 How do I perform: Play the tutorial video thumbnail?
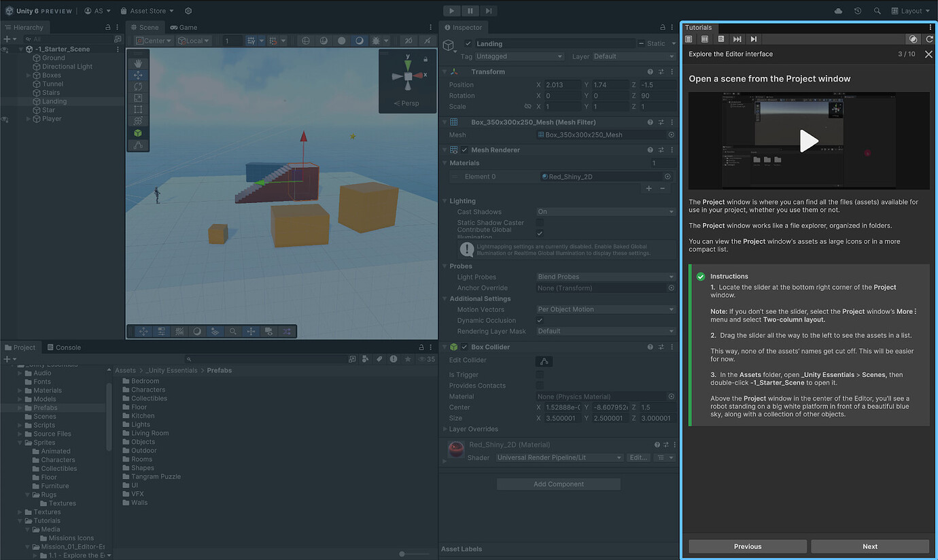809,141
